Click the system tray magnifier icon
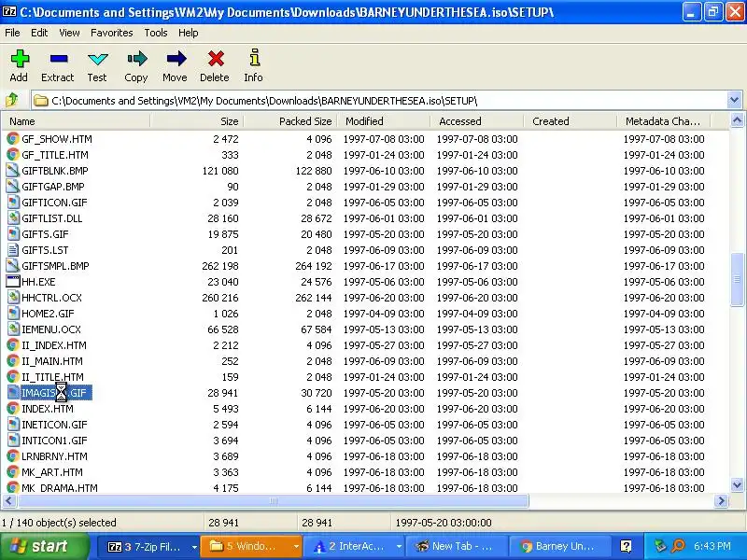The image size is (747, 560). [x=678, y=546]
